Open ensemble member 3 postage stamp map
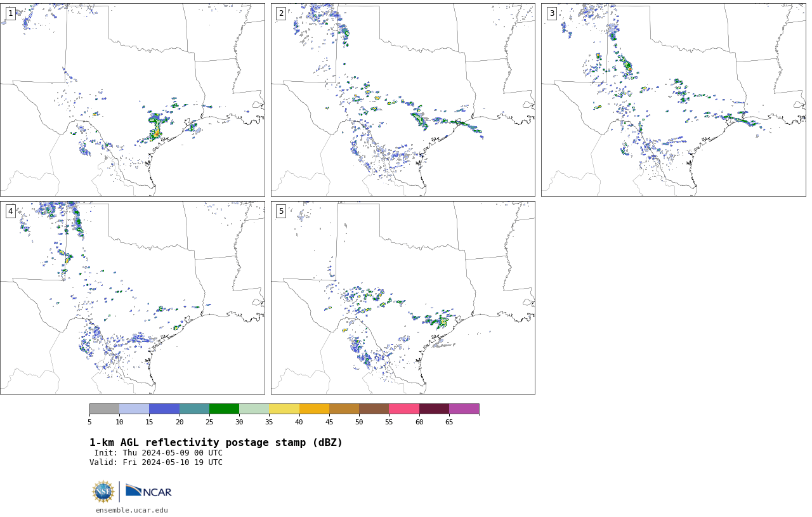 (x=674, y=100)
